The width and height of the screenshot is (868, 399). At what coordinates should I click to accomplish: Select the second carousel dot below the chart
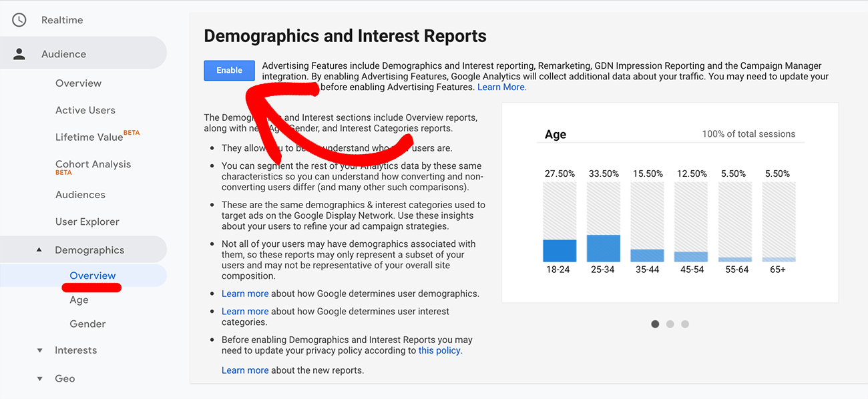click(670, 324)
